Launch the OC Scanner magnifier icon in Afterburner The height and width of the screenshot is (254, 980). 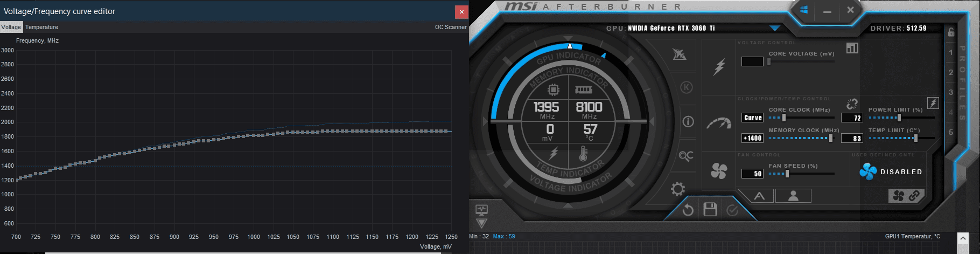click(686, 156)
